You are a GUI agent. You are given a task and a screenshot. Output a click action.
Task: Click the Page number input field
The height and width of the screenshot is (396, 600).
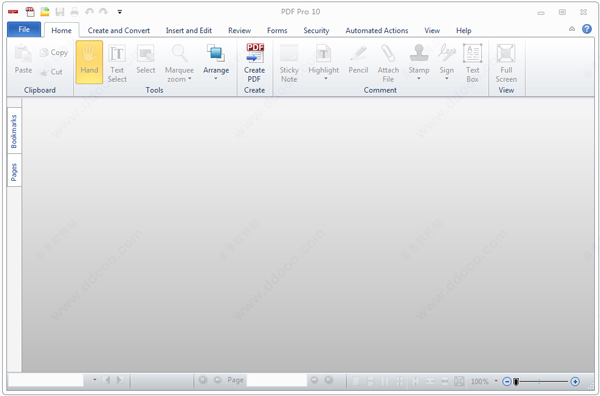click(x=277, y=380)
